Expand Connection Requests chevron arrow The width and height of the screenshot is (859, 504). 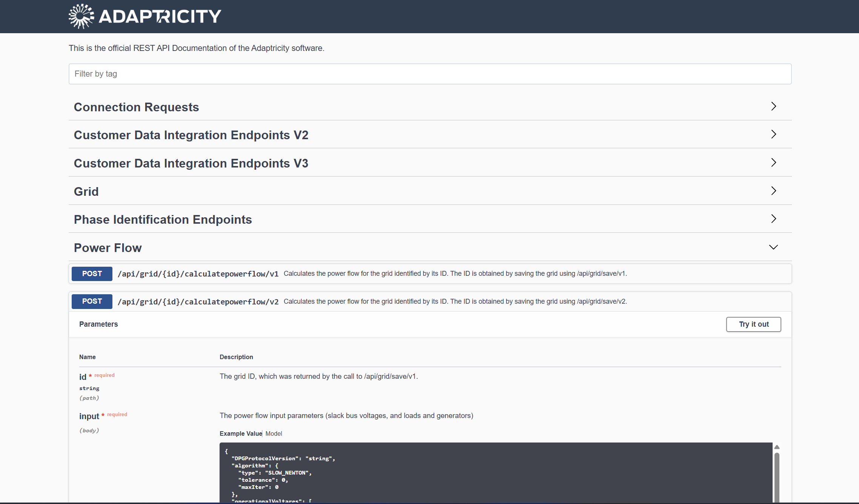773,106
